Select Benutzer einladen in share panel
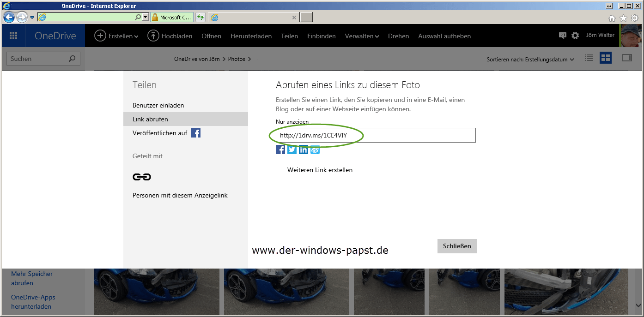Screen dimensions: 644x317 tap(158, 105)
